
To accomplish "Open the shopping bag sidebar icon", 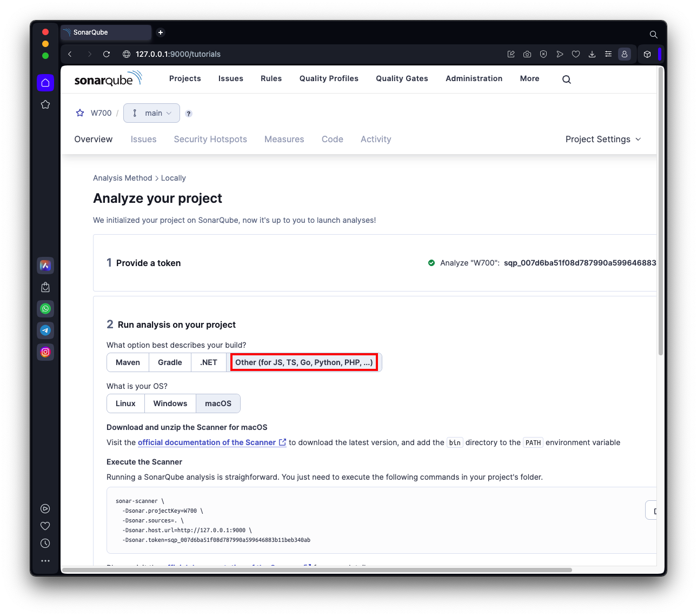I will click(45, 287).
